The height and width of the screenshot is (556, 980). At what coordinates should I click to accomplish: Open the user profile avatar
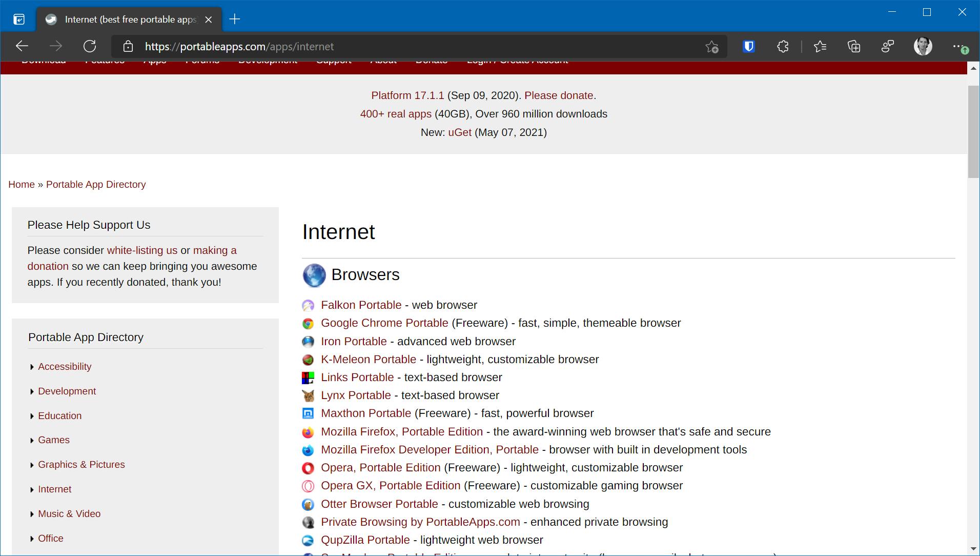[x=923, y=46]
